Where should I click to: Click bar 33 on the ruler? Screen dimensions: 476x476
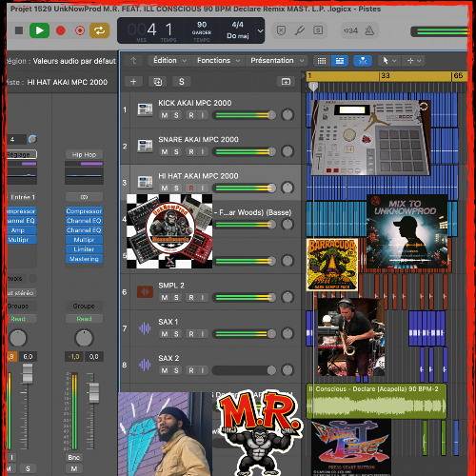pos(385,76)
